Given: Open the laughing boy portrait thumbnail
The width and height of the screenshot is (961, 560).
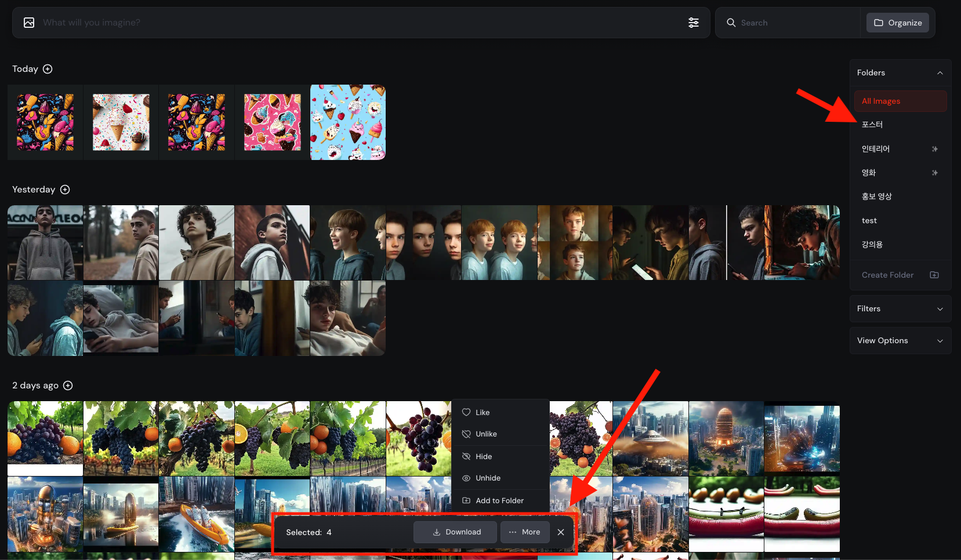Looking at the screenshot, I should coord(348,242).
